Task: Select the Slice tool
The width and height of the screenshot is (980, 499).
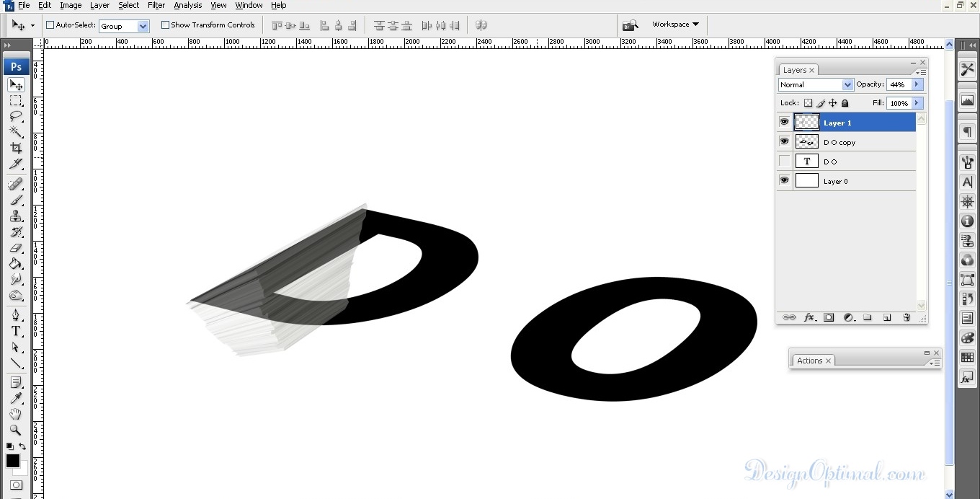Action: point(16,164)
